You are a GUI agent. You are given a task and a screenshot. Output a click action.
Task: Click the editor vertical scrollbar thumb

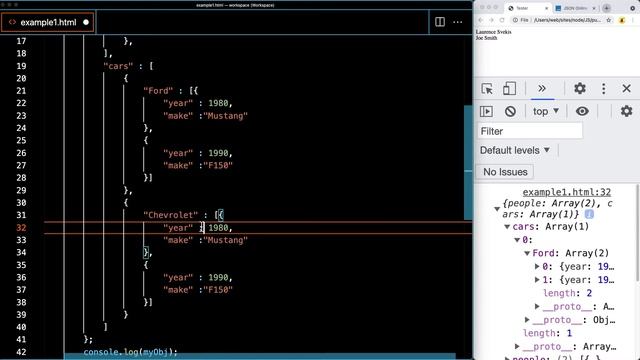tap(468, 162)
